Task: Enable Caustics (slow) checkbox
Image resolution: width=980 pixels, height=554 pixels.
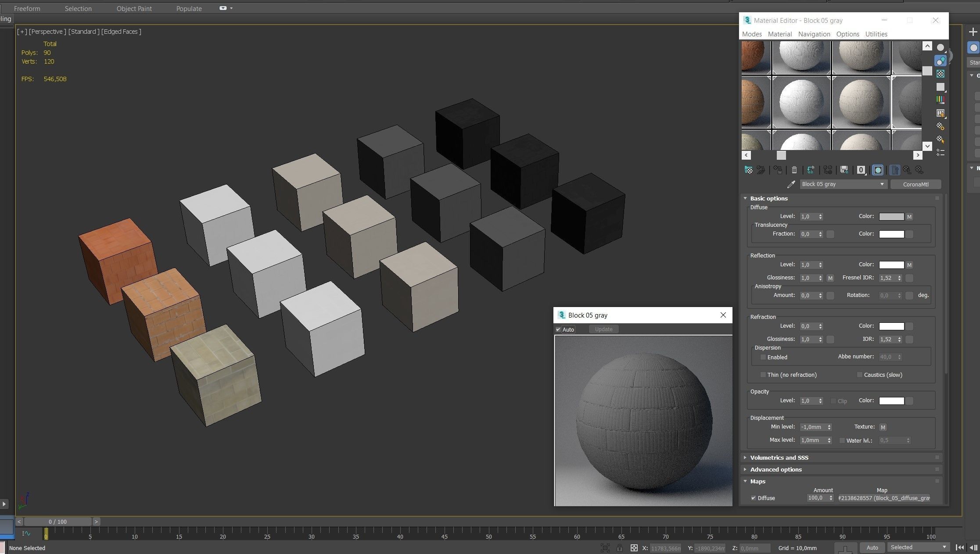Action: click(x=859, y=375)
